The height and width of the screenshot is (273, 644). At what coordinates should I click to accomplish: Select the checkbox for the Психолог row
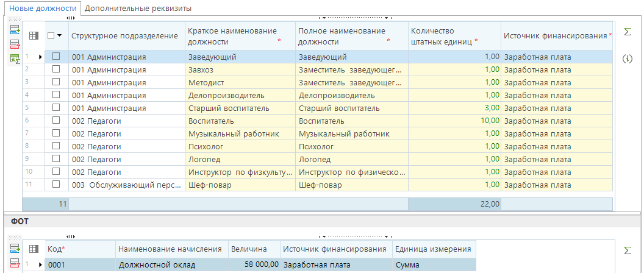(x=56, y=146)
